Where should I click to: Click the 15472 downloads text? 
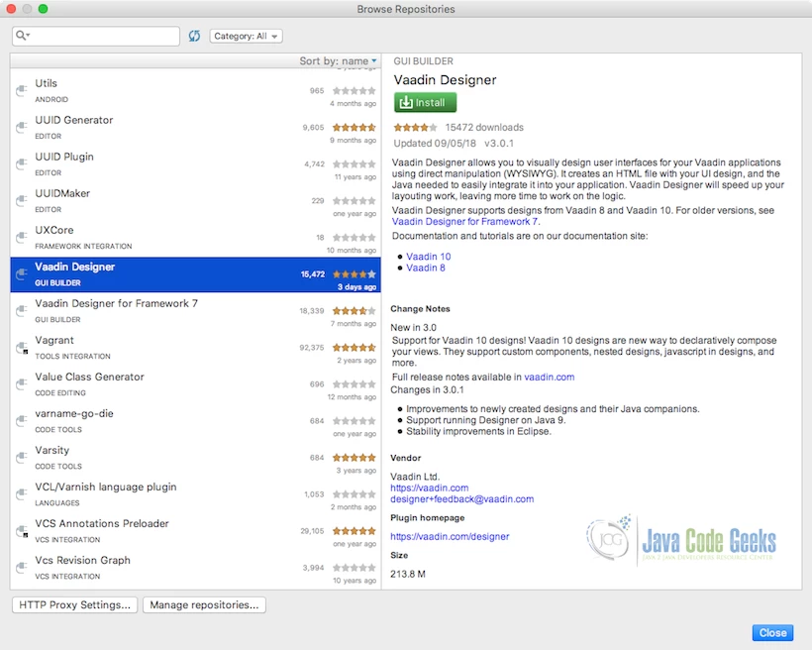(x=484, y=127)
